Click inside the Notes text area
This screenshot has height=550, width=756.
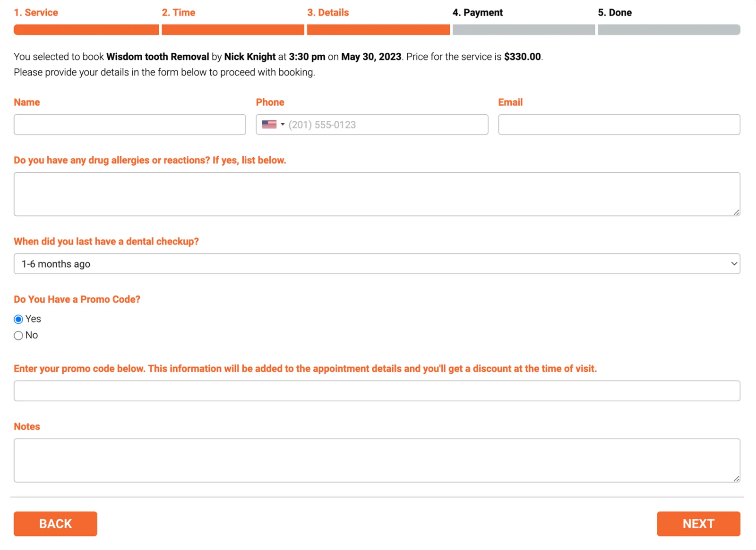point(377,460)
